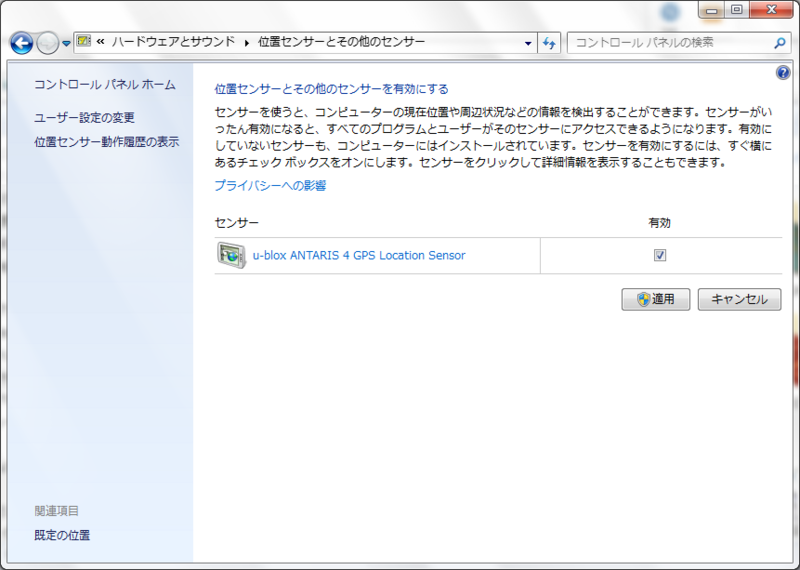This screenshot has width=800, height=570.
Task: Minimize the control panel window
Action: coord(712,10)
